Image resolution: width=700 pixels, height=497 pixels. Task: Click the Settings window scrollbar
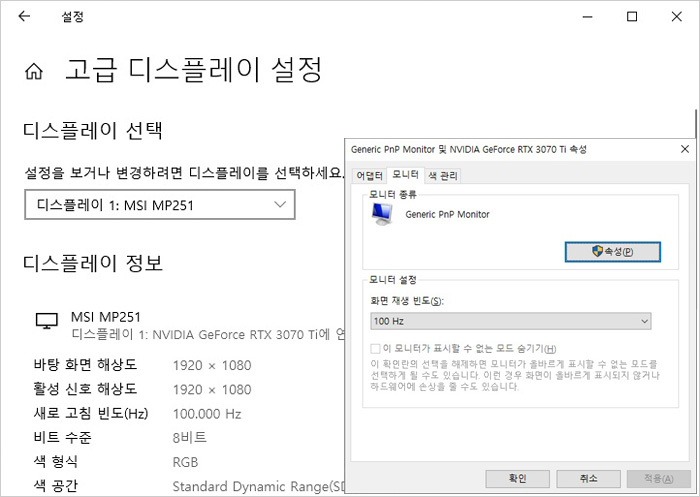coord(696,124)
